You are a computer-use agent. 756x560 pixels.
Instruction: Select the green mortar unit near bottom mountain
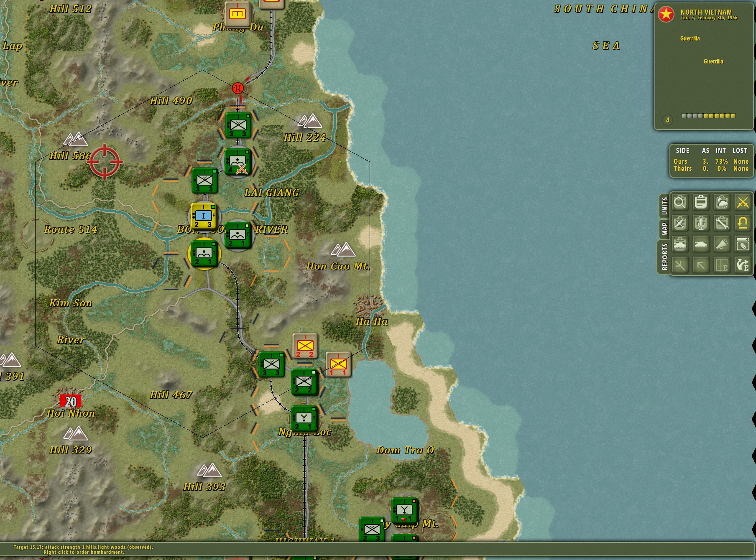click(x=404, y=510)
